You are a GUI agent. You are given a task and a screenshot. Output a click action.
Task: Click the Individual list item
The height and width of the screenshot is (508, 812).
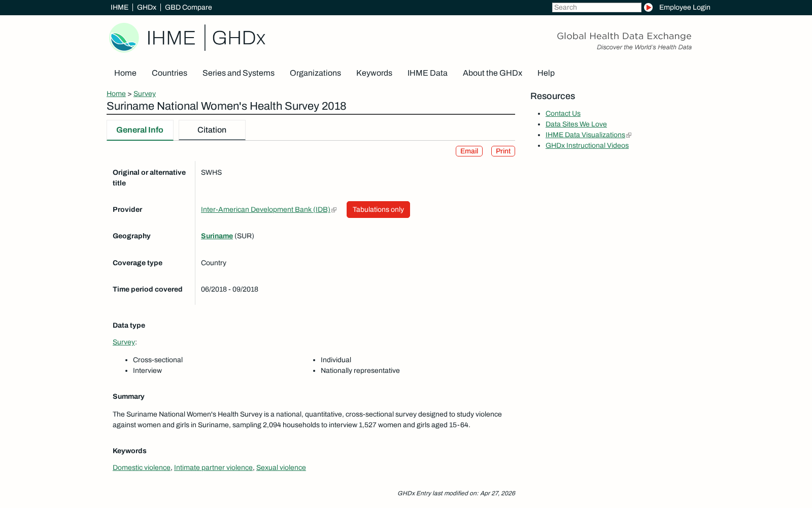coord(336,360)
